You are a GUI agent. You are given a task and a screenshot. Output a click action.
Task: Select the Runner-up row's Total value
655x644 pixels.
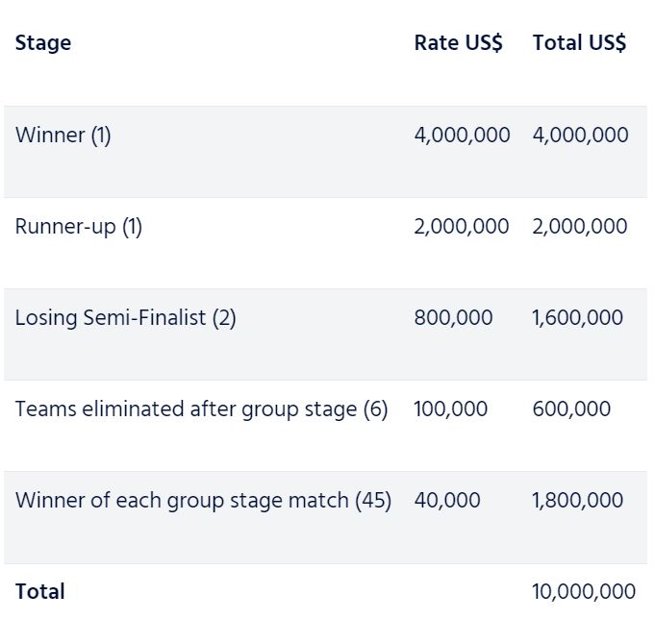[x=580, y=227]
